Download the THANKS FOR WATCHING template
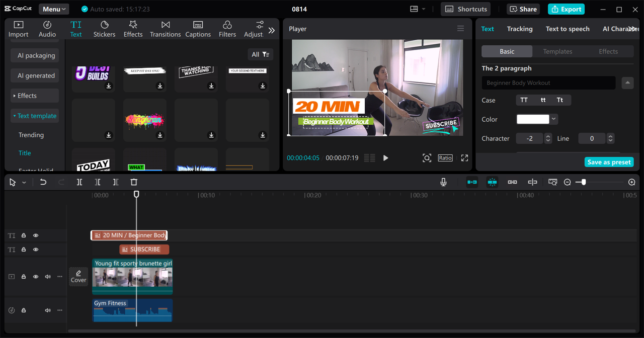Screen dimensions: 644x338 click(211, 86)
